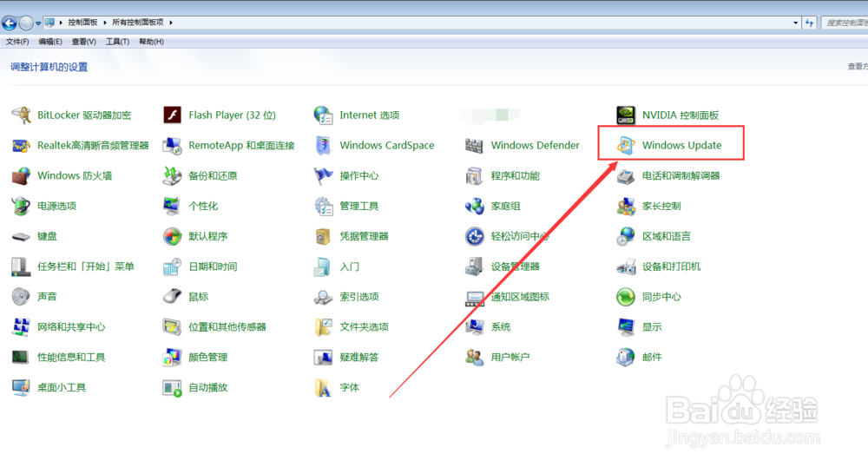Open the Windows 防火墙 icon

point(21,176)
